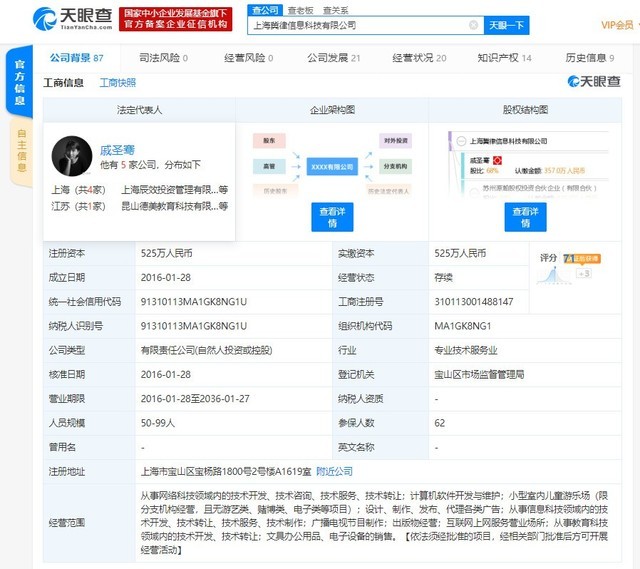Viewport: 640px width, 569px height.
Task: Open 昆山德美教育科技有限 company link
Action: point(174,206)
